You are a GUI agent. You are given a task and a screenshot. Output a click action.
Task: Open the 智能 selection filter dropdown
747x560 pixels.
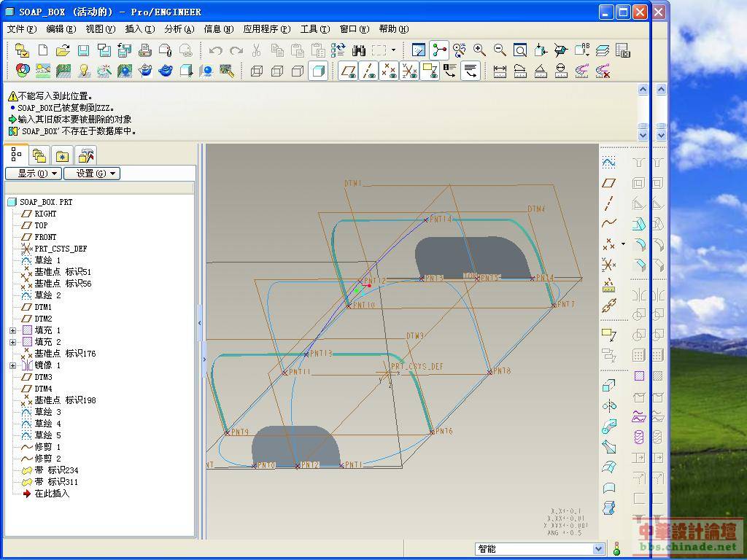tap(599, 549)
